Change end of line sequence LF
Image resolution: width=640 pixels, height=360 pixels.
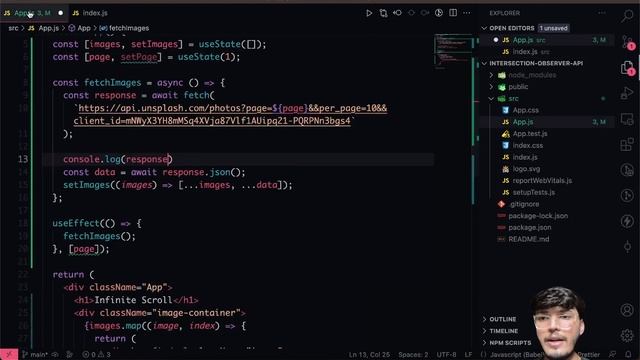[x=468, y=354]
